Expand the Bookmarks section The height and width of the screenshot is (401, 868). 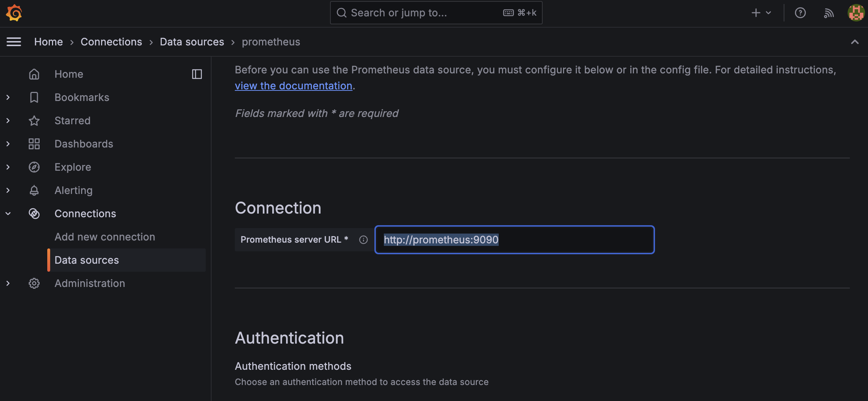coord(8,97)
